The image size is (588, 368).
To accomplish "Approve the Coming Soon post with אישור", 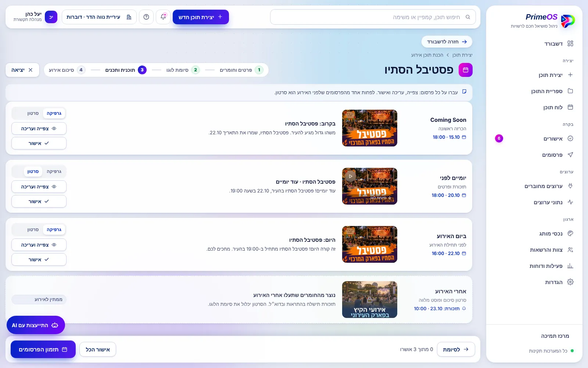I will pos(39,143).
